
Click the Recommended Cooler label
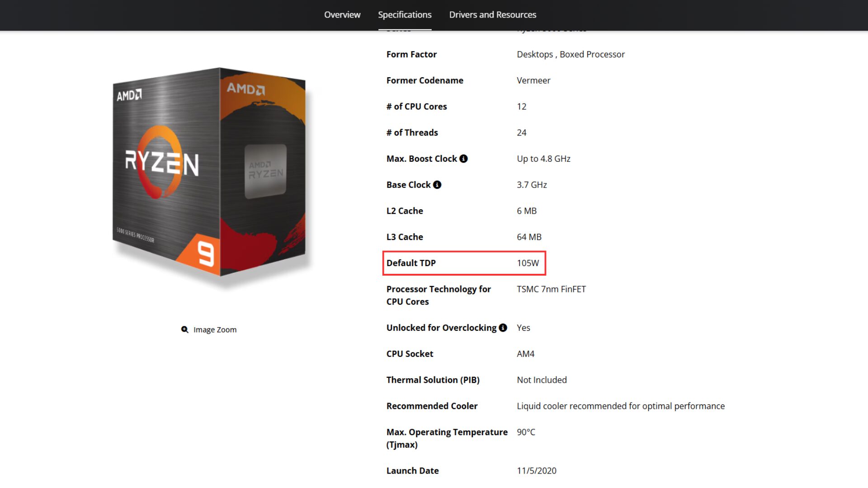click(x=432, y=406)
